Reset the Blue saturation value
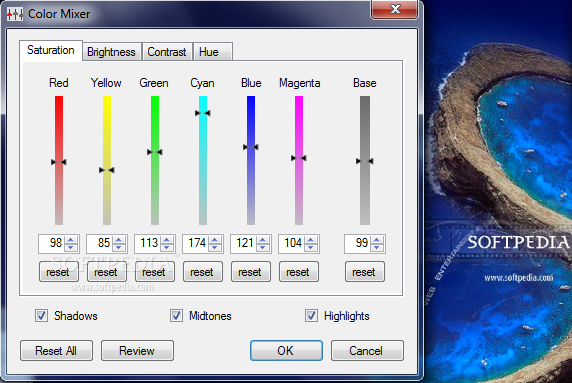 pyautogui.click(x=251, y=272)
